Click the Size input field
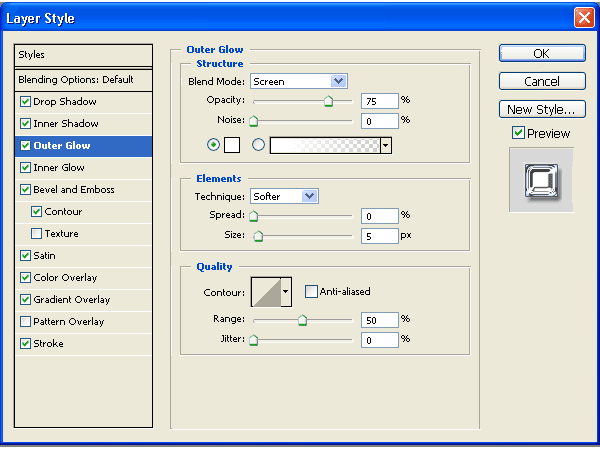The height and width of the screenshot is (450, 600). tap(379, 236)
